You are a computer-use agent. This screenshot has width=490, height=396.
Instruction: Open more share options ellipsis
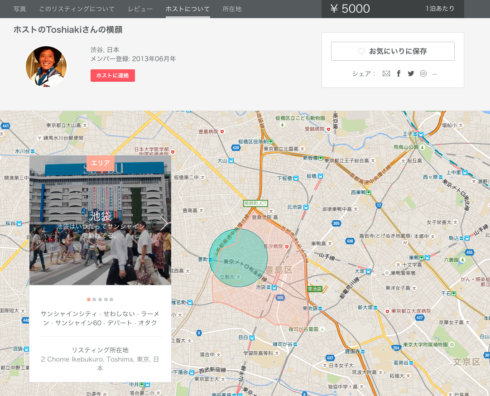(434, 74)
